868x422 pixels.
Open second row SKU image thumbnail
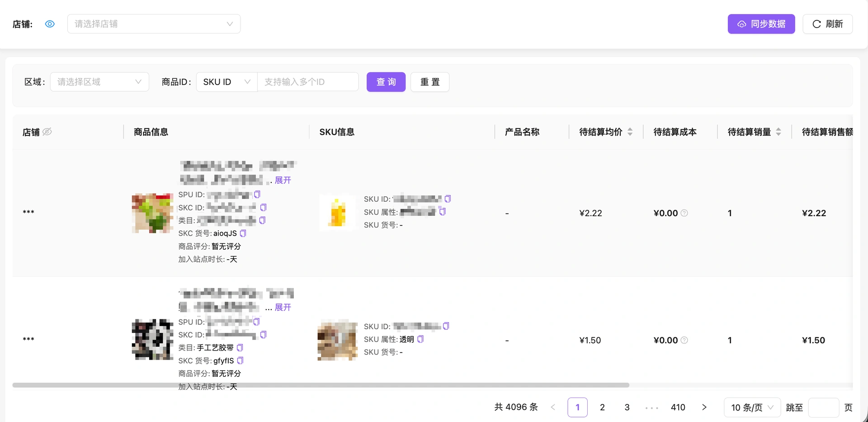(338, 340)
